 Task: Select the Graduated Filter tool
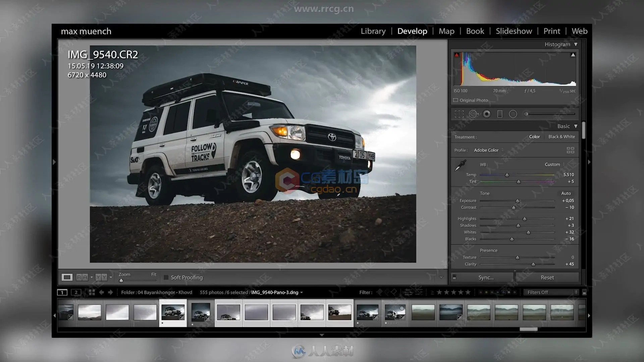pos(500,114)
